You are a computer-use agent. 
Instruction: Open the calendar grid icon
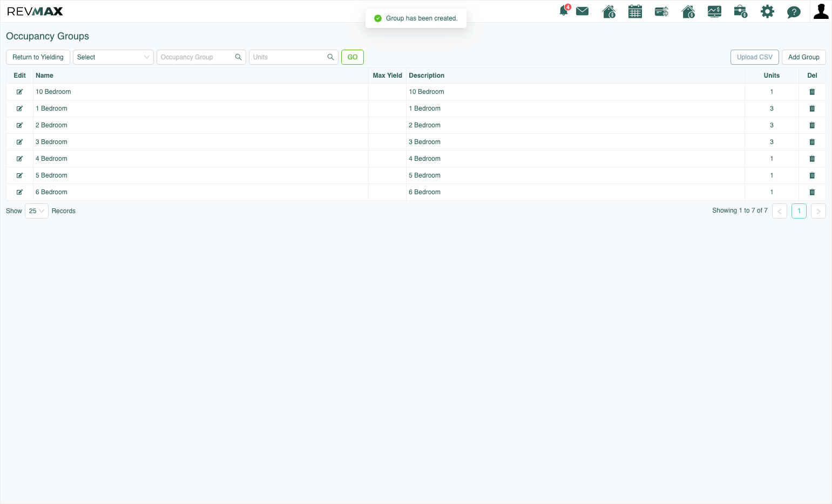[x=635, y=11]
